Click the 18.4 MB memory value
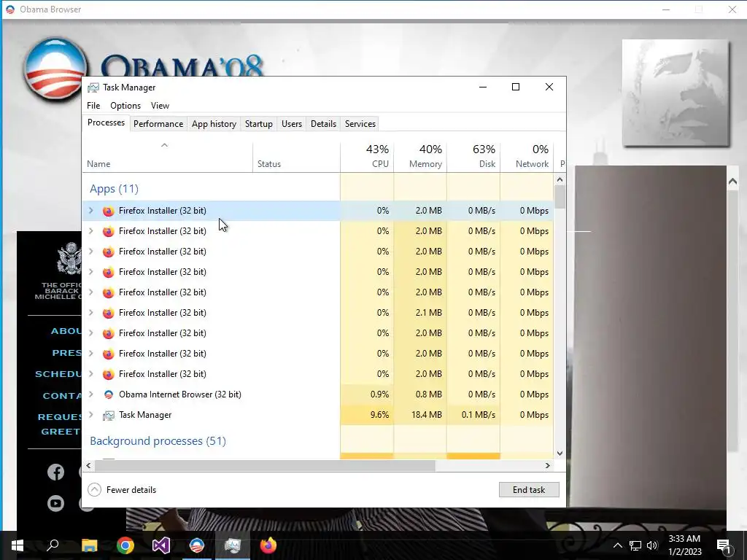The image size is (747, 560). (x=426, y=415)
